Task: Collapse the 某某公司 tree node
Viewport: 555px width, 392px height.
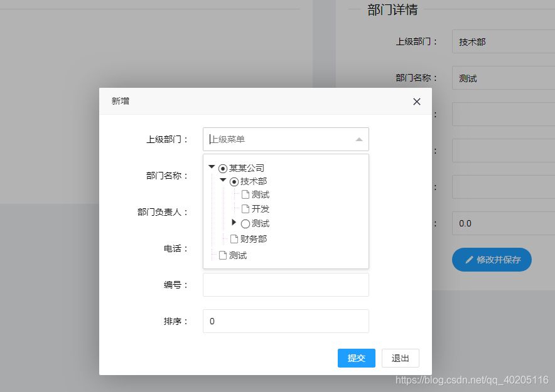Action: 212,167
